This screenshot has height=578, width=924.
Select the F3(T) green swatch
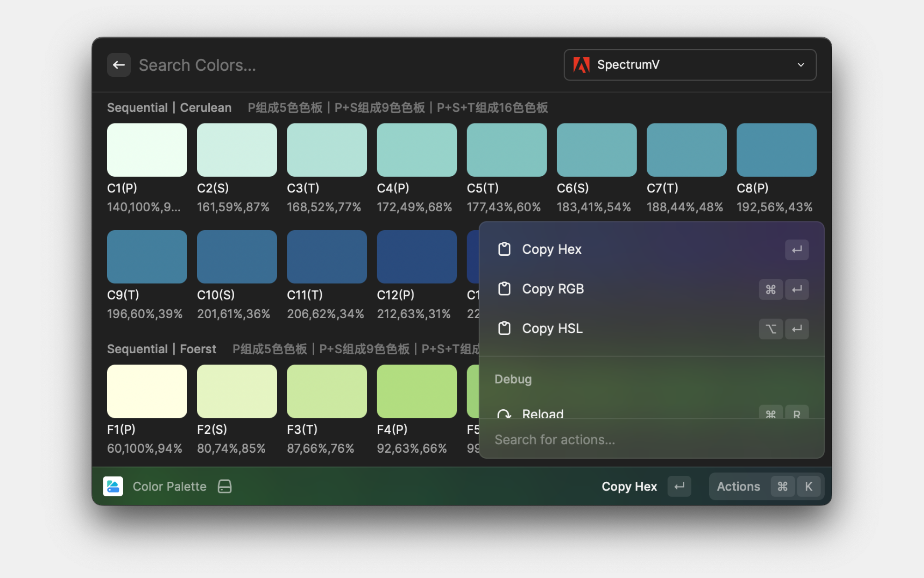pyautogui.click(x=327, y=391)
